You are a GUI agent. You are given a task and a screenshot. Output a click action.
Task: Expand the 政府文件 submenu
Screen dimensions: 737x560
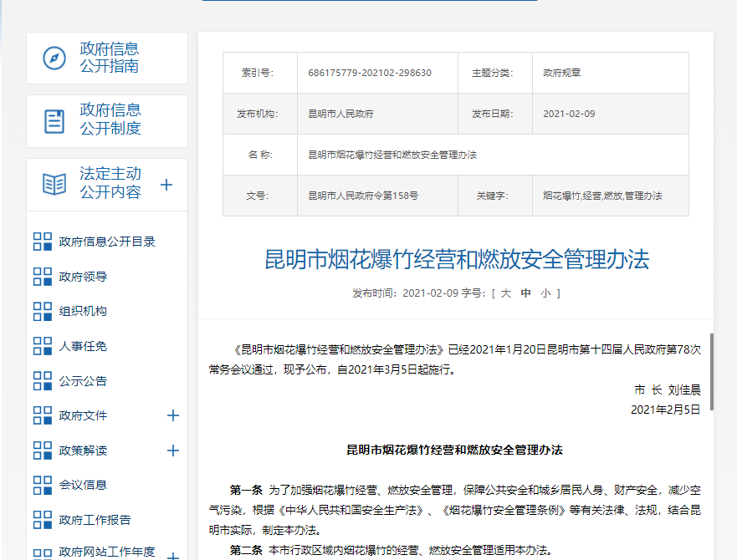click(173, 415)
